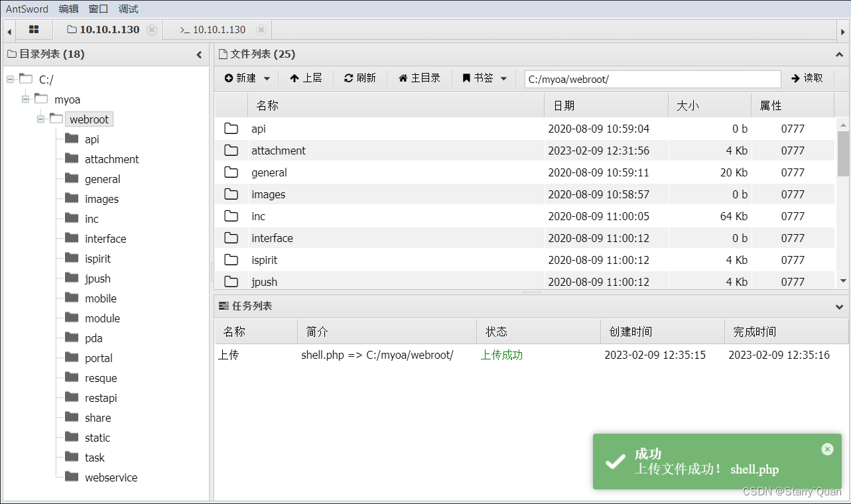Open the 编辑 menu
The image size is (851, 504).
click(68, 9)
